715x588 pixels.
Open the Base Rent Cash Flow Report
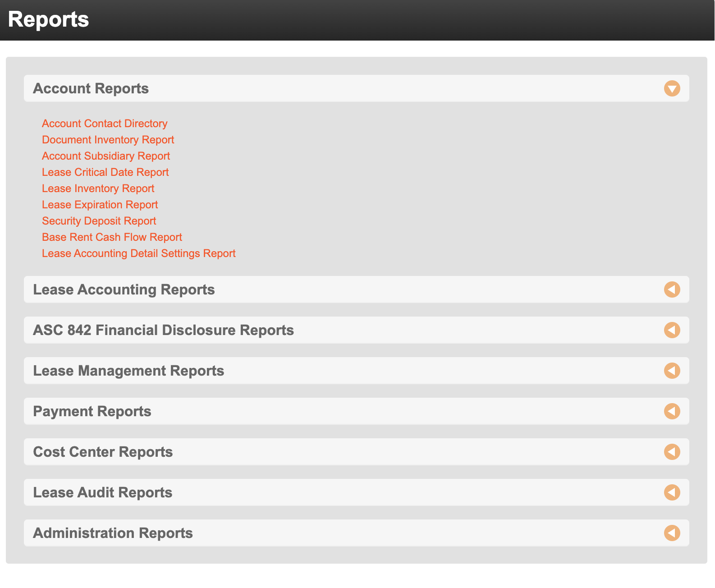click(112, 237)
